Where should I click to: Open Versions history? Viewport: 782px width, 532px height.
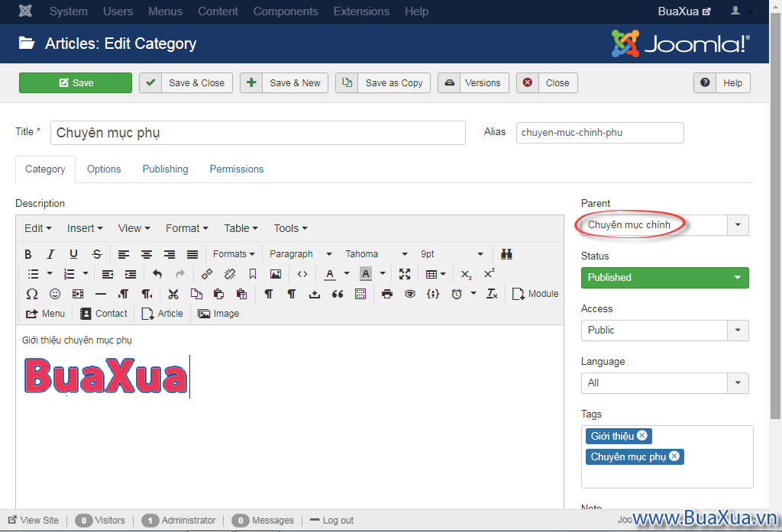(473, 82)
